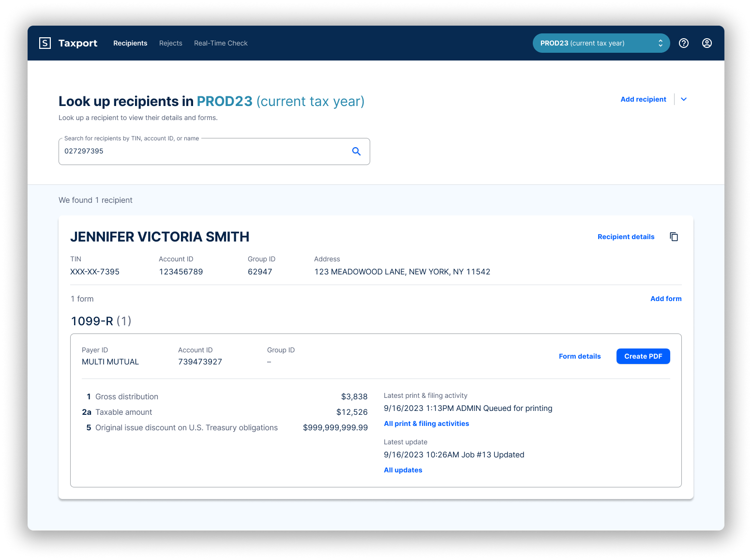752x560 pixels.
Task: Click the Look up recipients page heading
Action: coord(211,101)
